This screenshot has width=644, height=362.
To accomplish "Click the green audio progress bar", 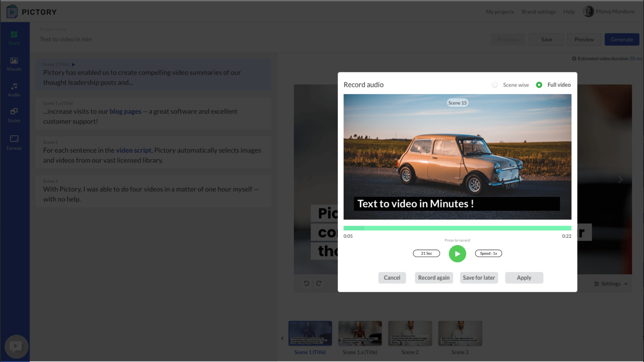I will click(x=457, y=228).
